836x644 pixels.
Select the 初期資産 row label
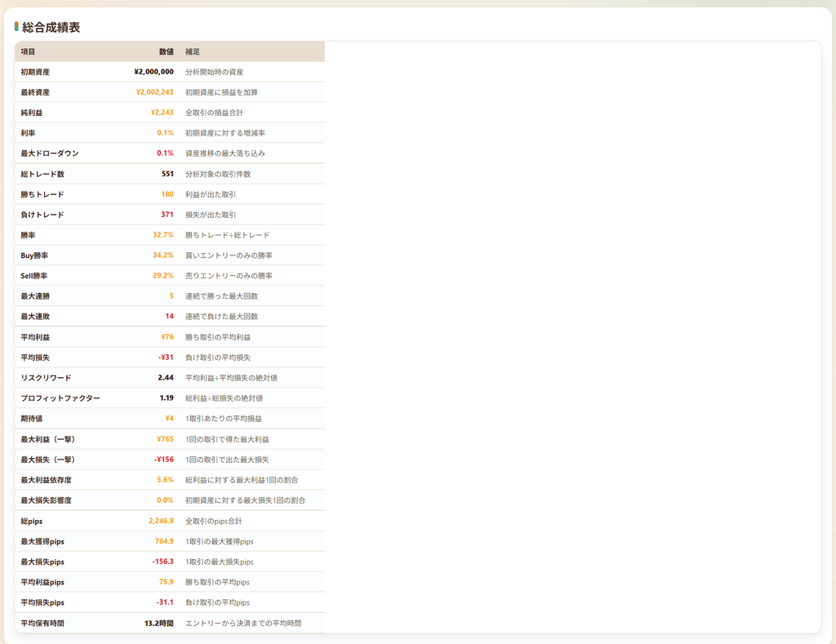click(35, 72)
